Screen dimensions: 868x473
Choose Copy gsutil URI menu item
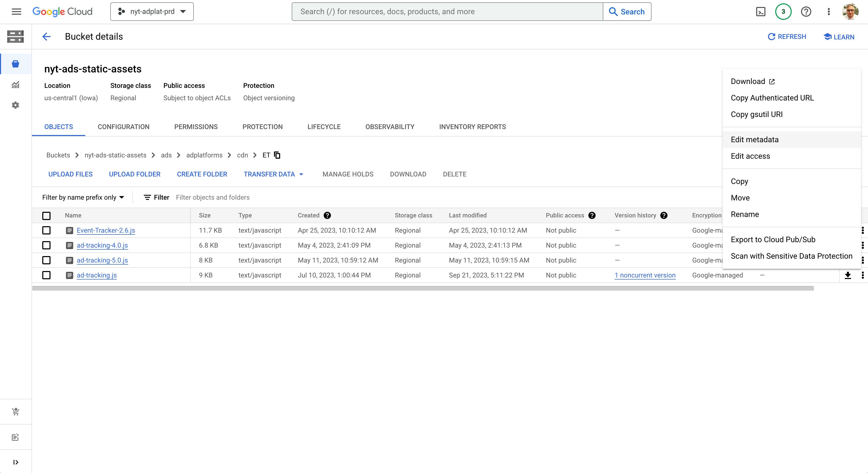[792, 115]
